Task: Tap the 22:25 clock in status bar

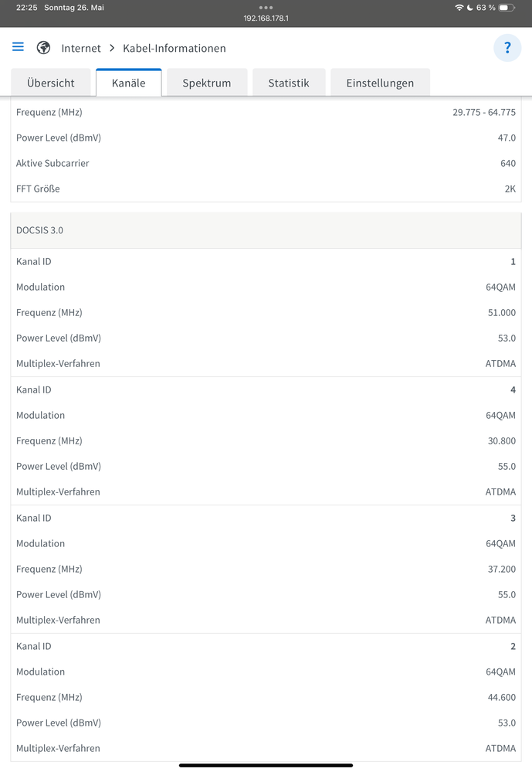Action: [27, 8]
